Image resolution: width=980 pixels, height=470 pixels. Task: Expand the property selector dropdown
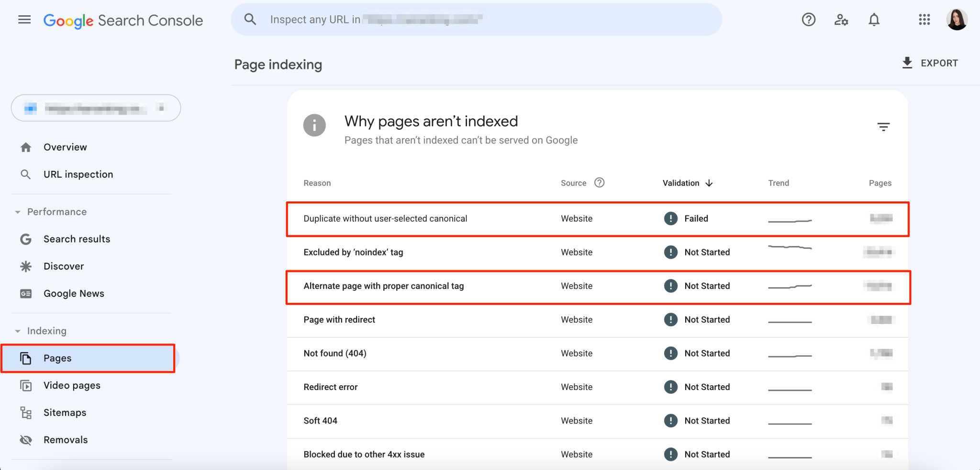click(x=95, y=108)
